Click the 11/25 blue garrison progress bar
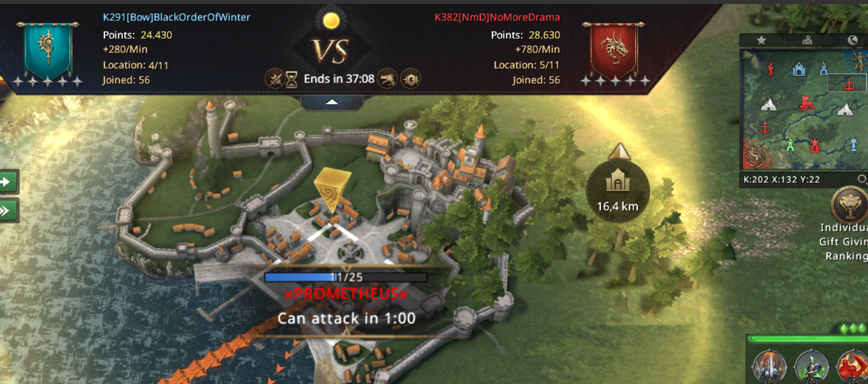Viewport: 868px width, 384px height. pos(346,277)
